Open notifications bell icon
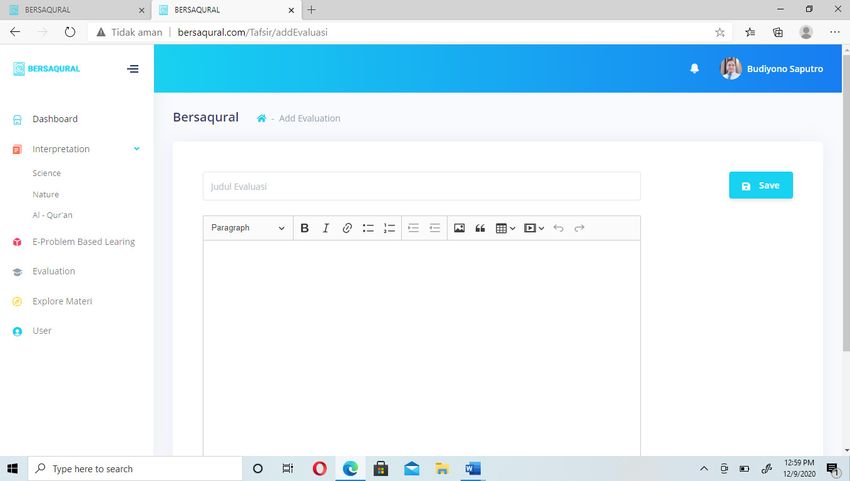Screen dimensions: 850x481 [694, 68]
